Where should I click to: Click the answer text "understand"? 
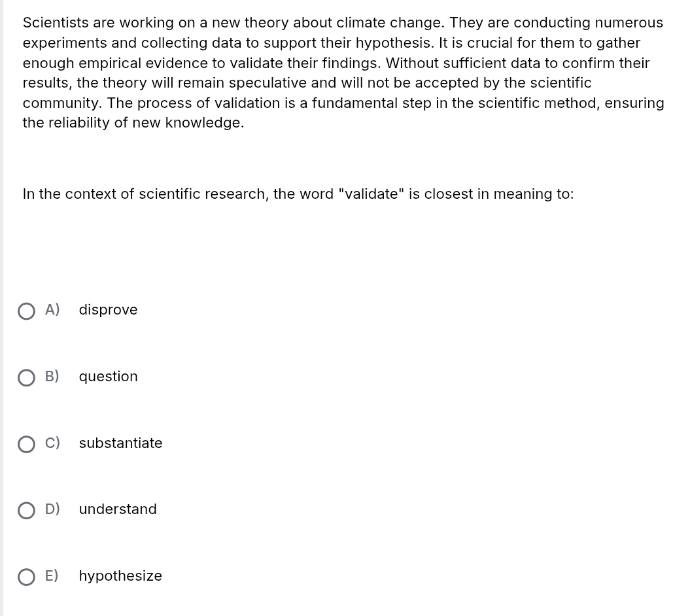click(x=118, y=509)
